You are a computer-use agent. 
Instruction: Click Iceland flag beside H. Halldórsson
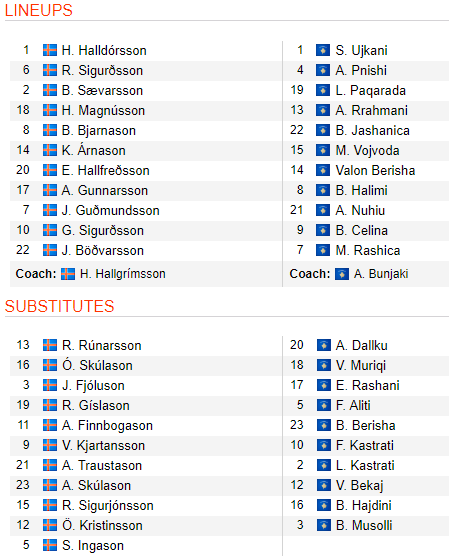[50, 50]
